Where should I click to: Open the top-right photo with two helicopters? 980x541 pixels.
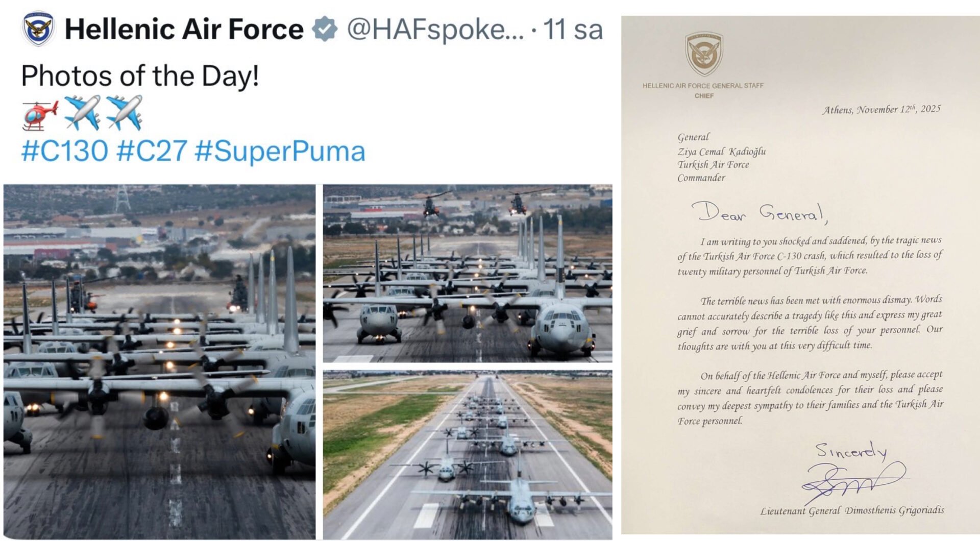(468, 273)
